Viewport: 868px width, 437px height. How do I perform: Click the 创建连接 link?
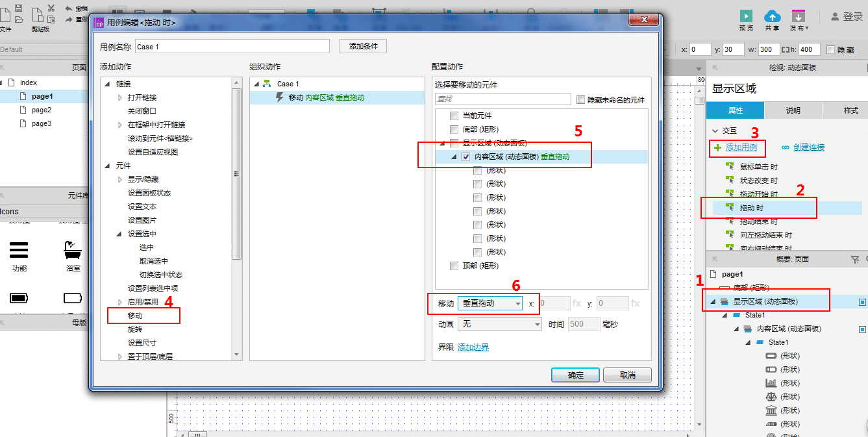[x=808, y=147]
